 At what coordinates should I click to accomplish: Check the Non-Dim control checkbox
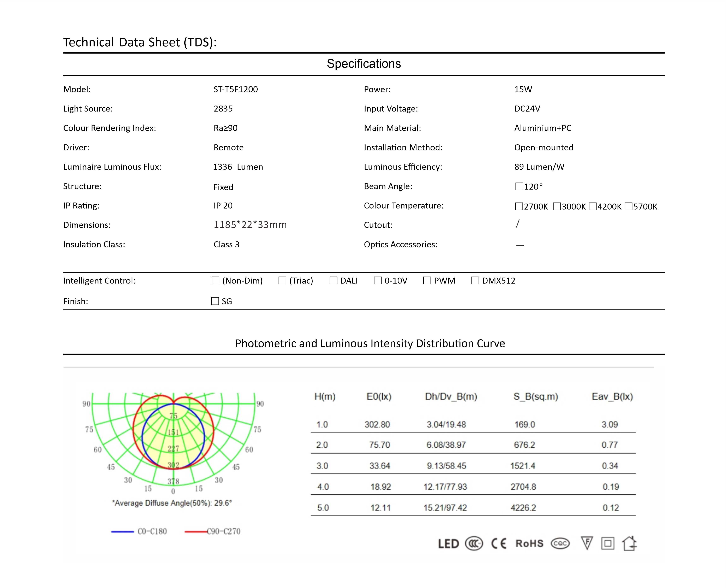(215, 281)
